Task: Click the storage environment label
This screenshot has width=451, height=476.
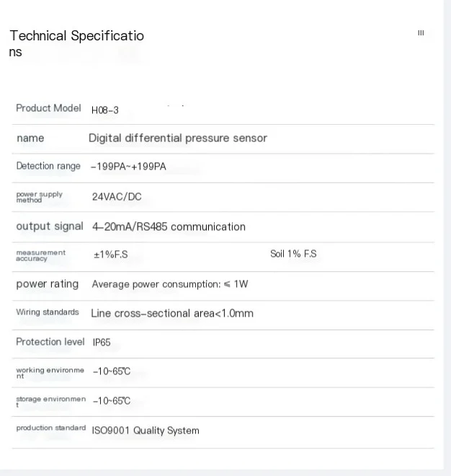Action: [50, 401]
